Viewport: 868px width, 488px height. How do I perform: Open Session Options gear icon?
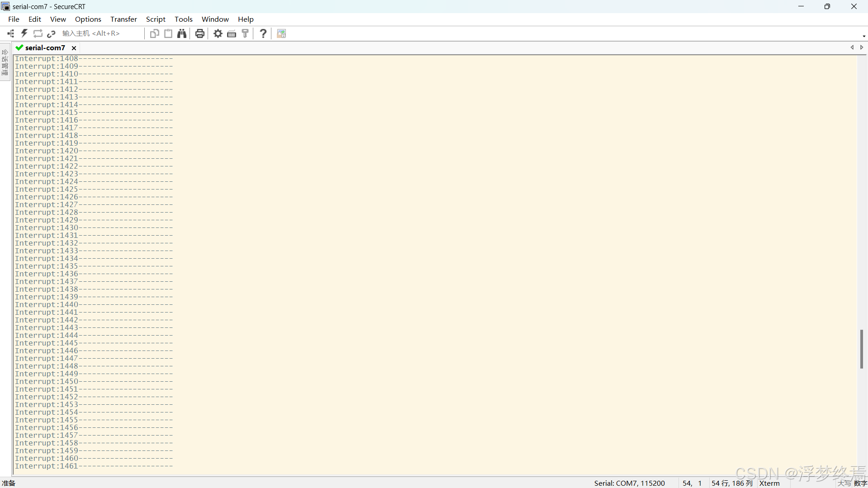click(218, 33)
